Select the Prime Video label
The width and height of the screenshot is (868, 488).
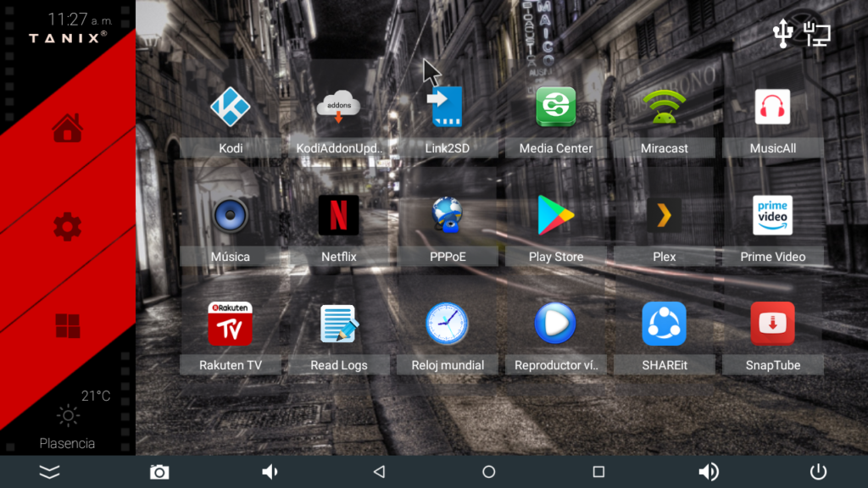pos(773,257)
